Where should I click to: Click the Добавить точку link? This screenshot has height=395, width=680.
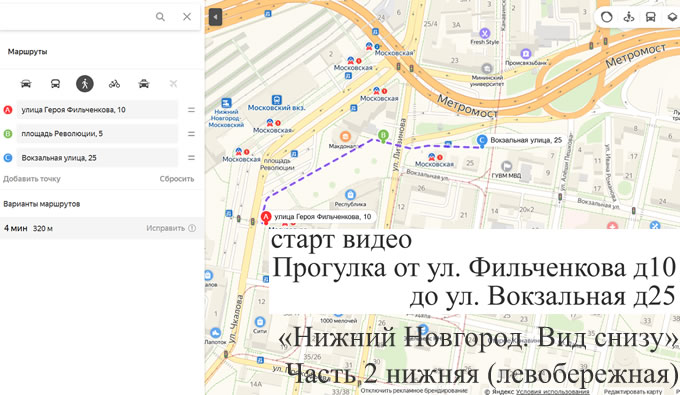click(x=32, y=179)
